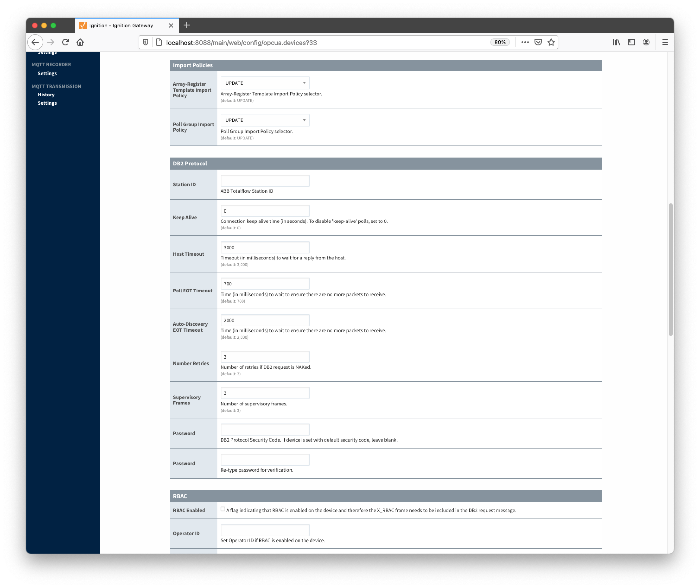
Task: Click the 'ABB Totalflow Station ID' description
Action: point(247,191)
